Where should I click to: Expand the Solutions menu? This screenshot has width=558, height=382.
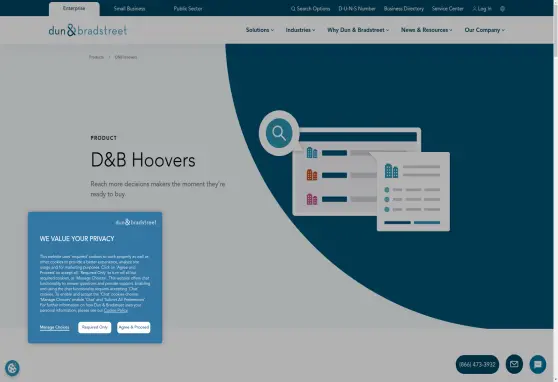click(260, 30)
